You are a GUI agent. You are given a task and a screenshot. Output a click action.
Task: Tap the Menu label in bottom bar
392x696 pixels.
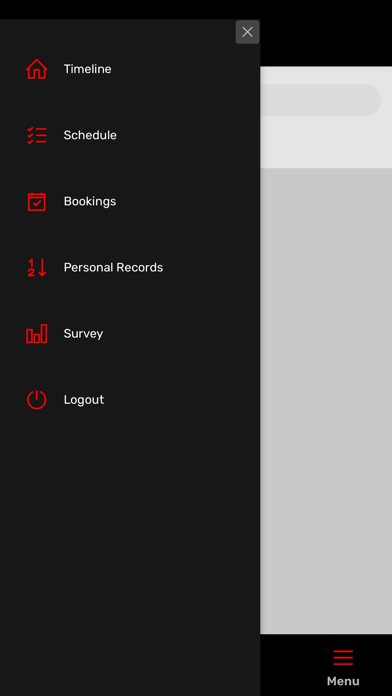[x=343, y=681]
